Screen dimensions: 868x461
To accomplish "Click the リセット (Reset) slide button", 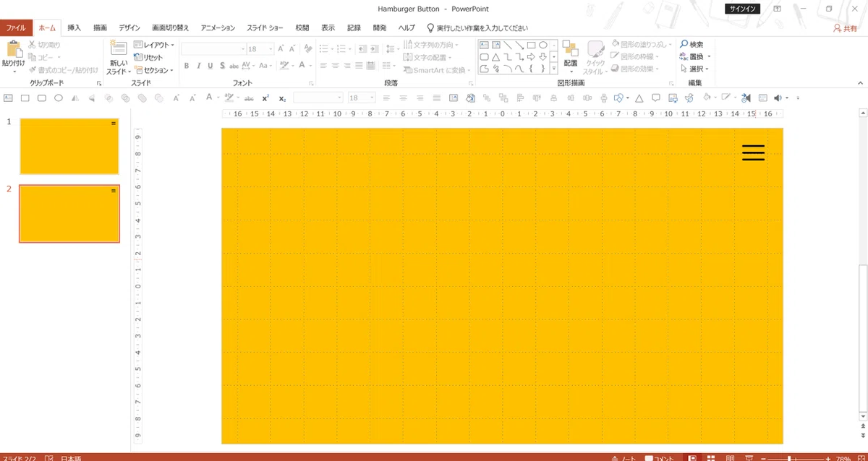I will tap(148, 58).
